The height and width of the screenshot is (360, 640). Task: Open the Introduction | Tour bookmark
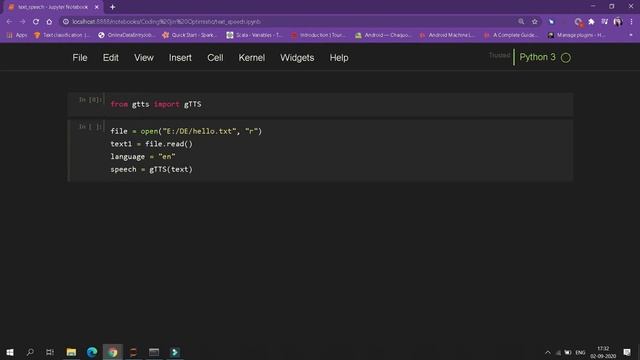(318, 36)
